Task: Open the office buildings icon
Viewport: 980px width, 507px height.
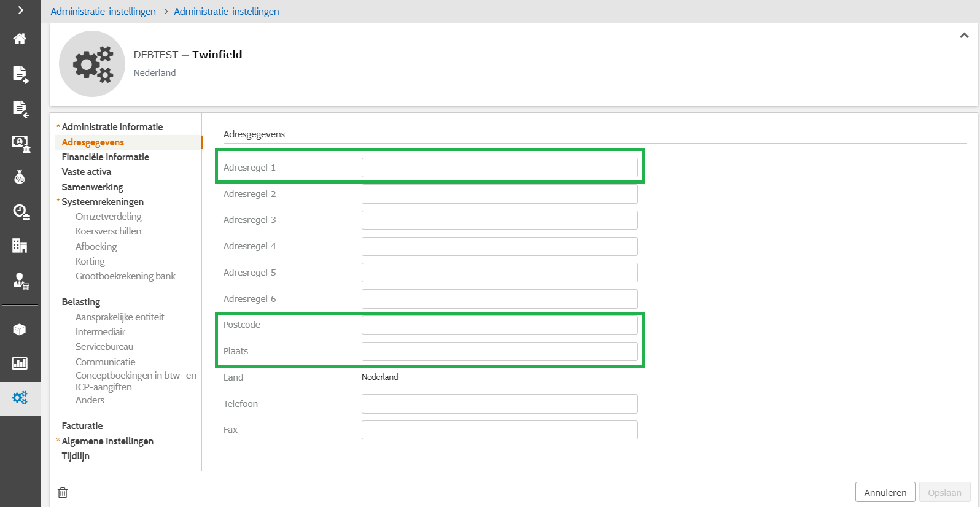Action: click(20, 246)
